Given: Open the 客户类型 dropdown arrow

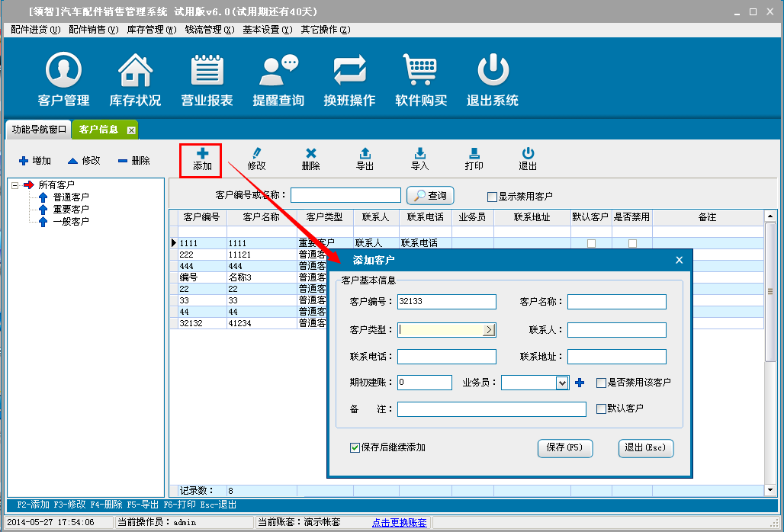Looking at the screenshot, I should pos(489,330).
